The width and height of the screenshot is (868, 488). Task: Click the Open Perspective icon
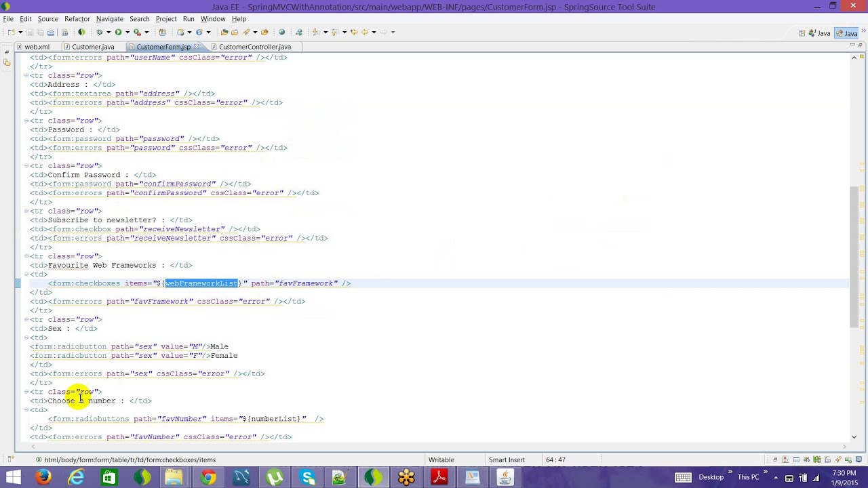[802, 33]
